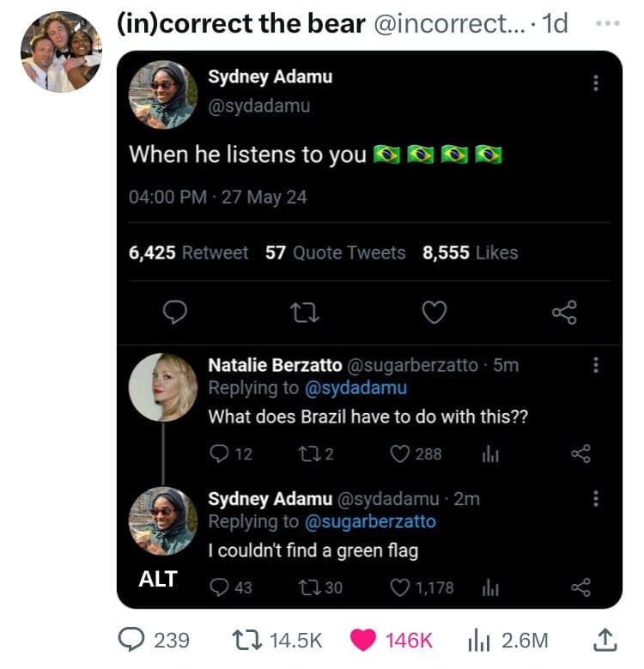Open the ALT image description badge
This screenshot has height=669, width=644.
[x=158, y=579]
